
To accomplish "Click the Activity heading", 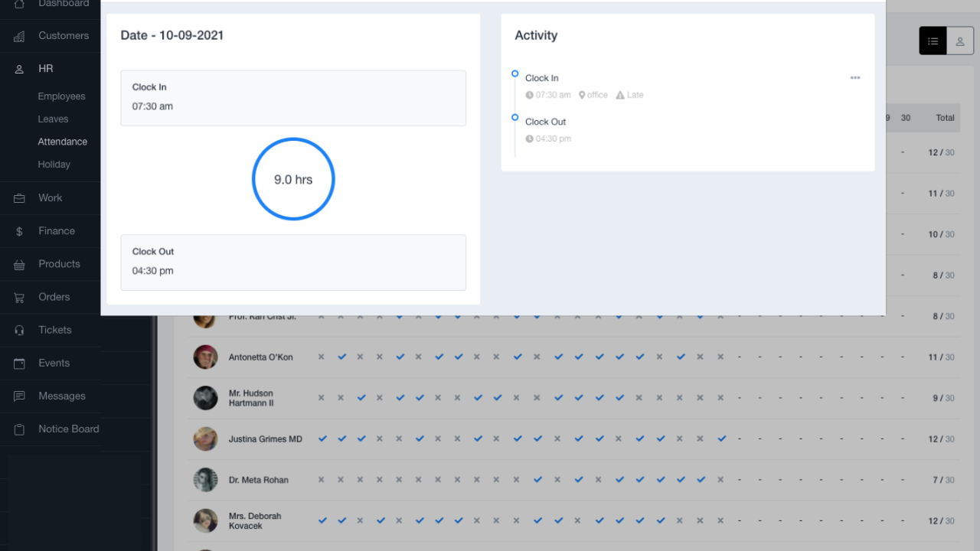I will point(536,35).
